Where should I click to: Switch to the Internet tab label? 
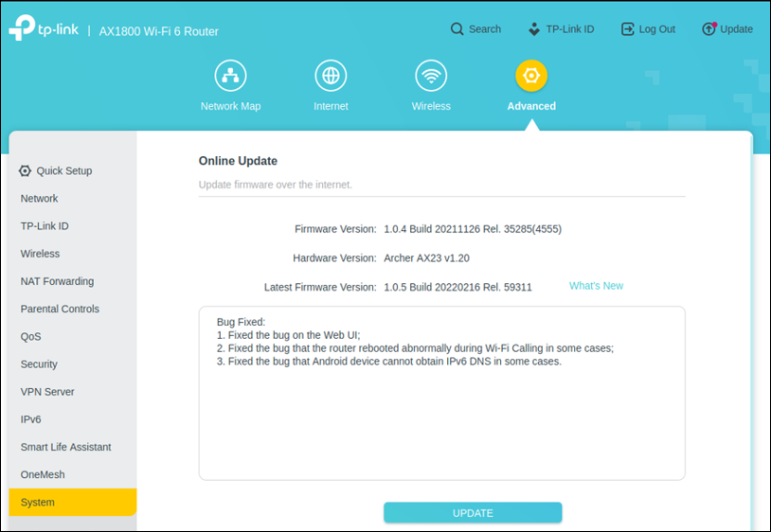pos(331,106)
